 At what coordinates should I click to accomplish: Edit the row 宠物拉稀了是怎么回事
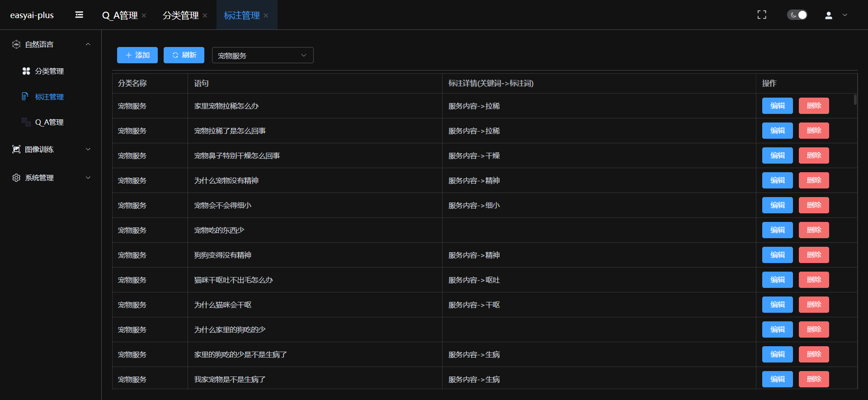tap(778, 131)
